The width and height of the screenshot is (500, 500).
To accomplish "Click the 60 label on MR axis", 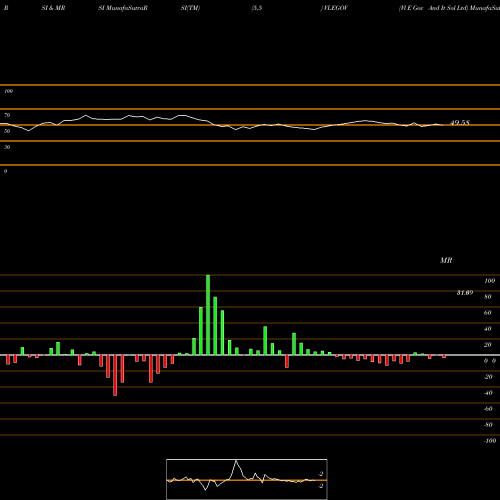I will click(x=488, y=313).
